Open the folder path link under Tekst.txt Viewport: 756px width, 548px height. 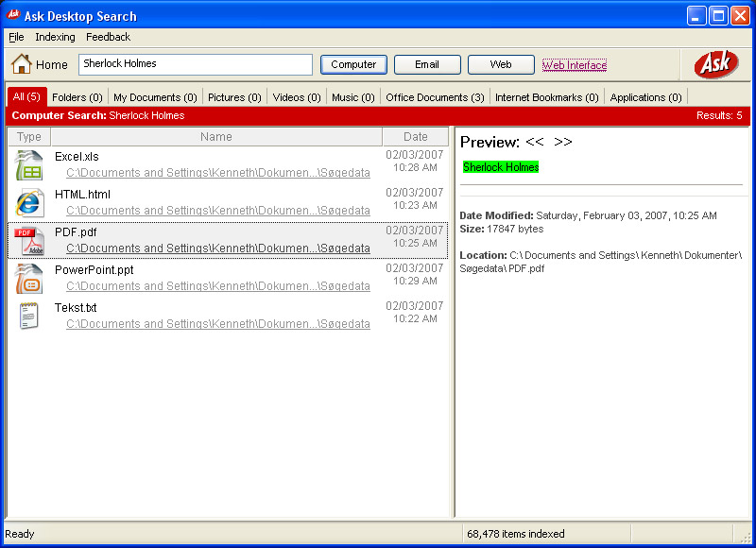coord(218,323)
